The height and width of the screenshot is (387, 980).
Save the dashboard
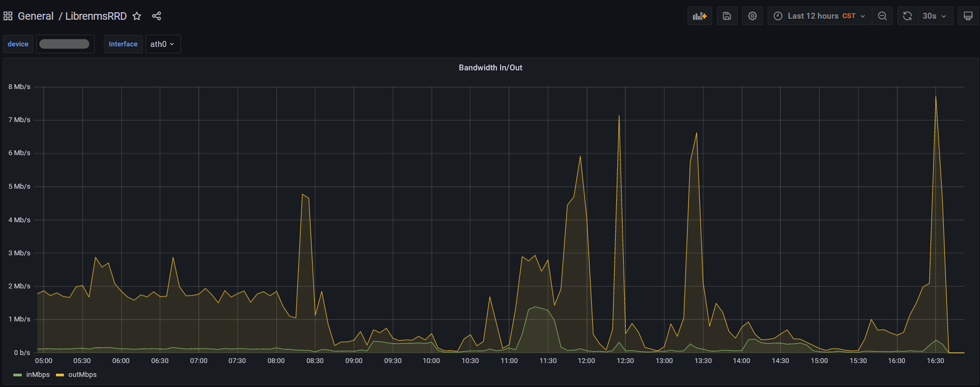tap(727, 16)
